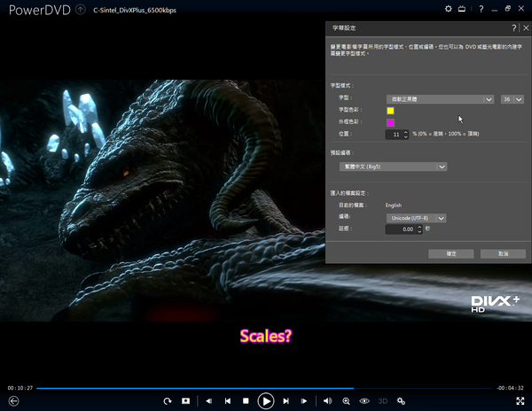Open the player settings gear icon
The height and width of the screenshot is (411, 532).
pyautogui.click(x=402, y=401)
